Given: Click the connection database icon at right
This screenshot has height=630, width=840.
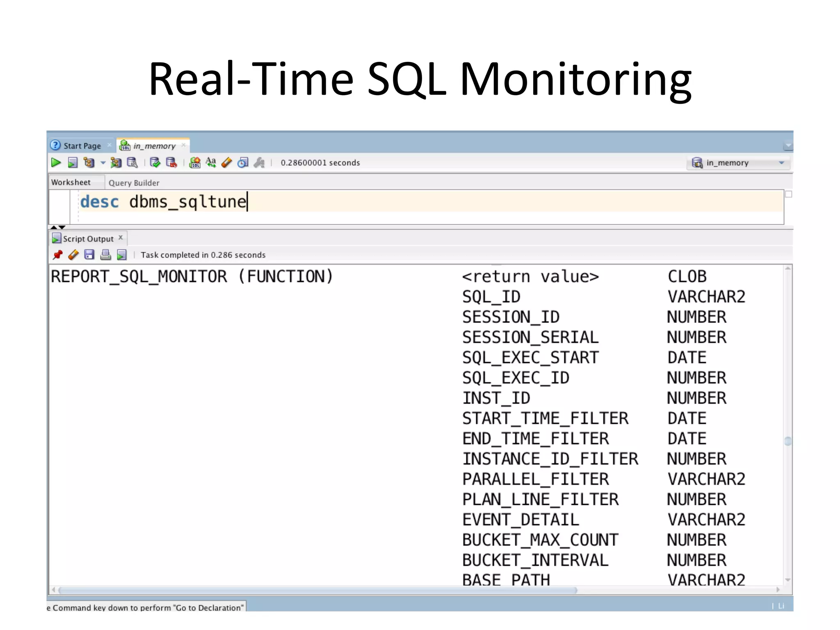Looking at the screenshot, I should pos(697,163).
